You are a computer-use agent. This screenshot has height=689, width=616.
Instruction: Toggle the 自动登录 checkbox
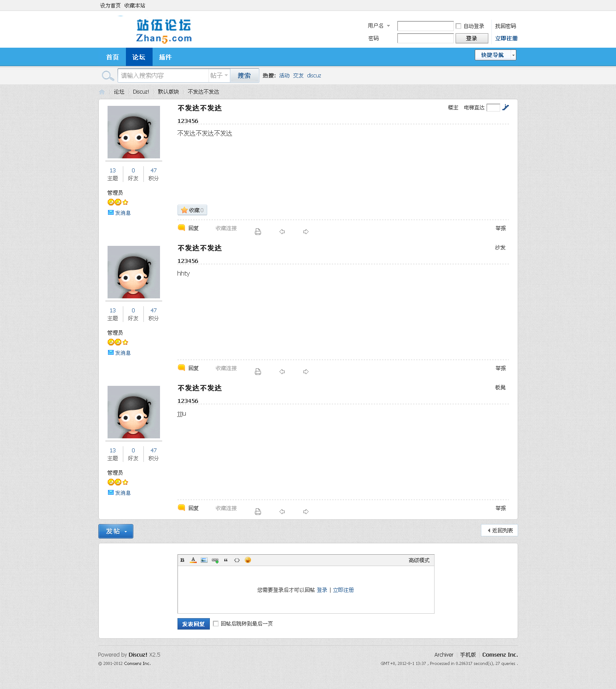[x=458, y=26]
